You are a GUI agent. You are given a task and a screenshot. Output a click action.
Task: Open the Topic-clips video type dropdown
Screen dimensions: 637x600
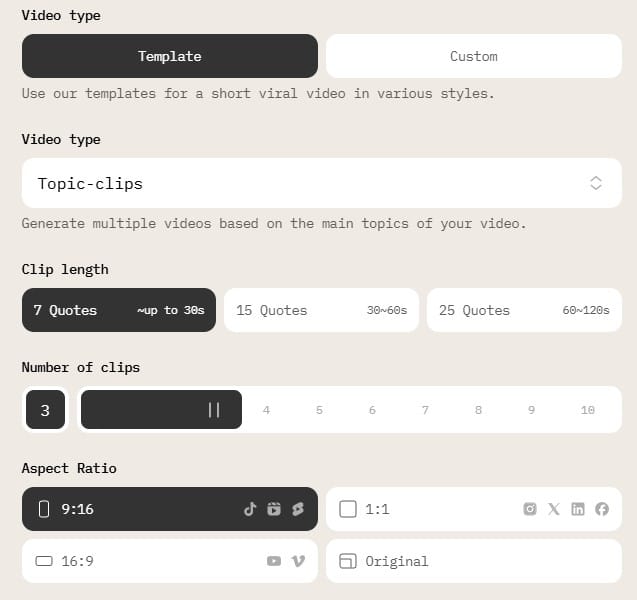click(322, 183)
